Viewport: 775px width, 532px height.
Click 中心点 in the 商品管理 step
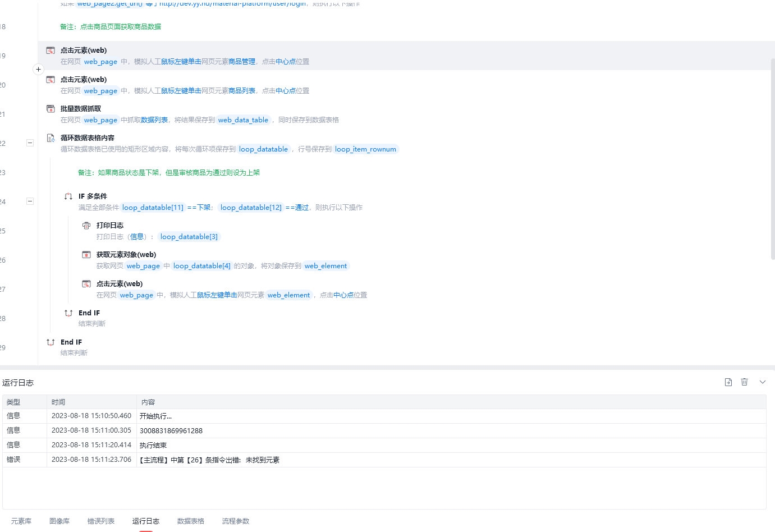[286, 62]
